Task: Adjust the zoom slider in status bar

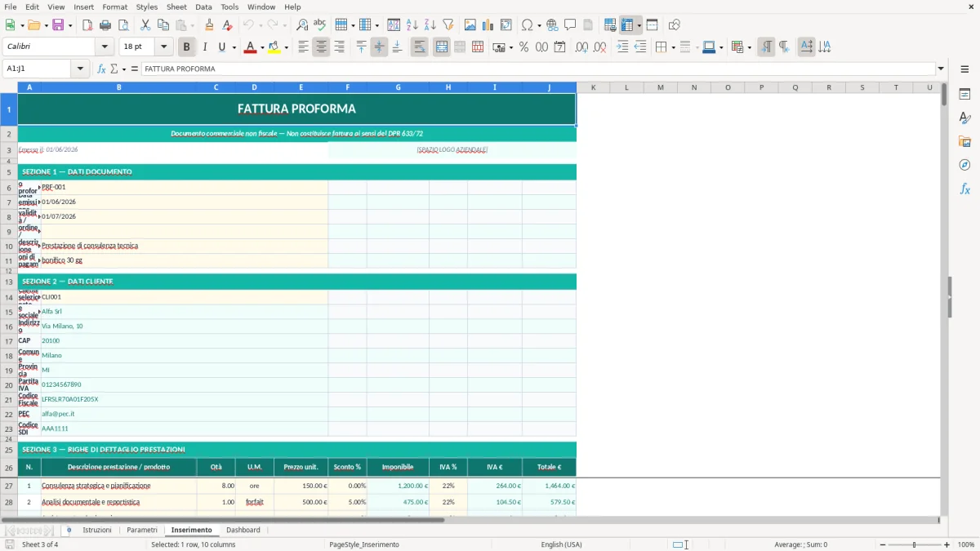Action: (x=914, y=544)
